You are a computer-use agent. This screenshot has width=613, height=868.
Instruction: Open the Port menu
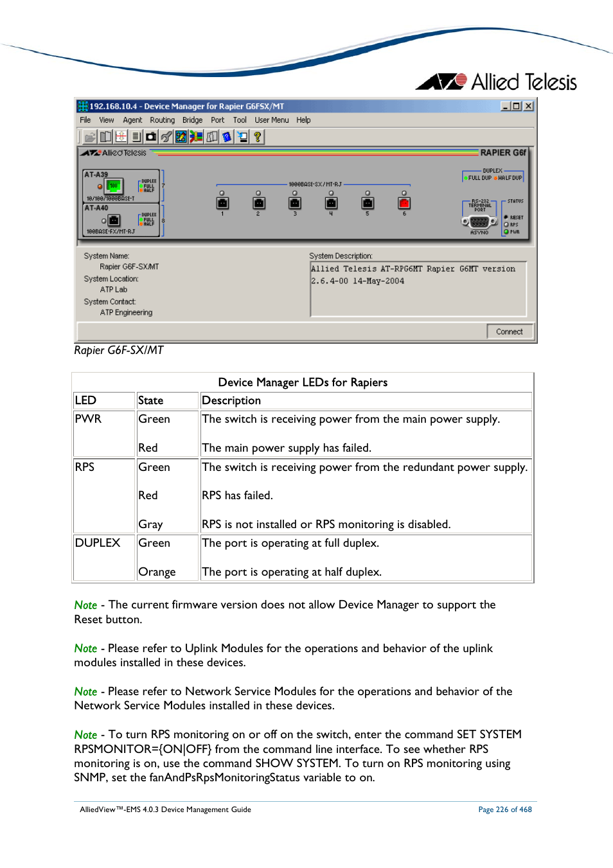[218, 120]
